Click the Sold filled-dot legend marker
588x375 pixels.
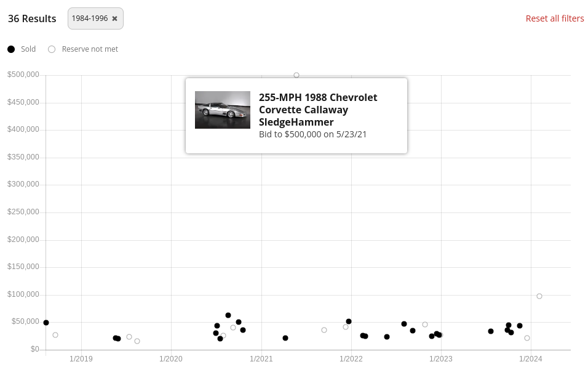tap(11, 49)
